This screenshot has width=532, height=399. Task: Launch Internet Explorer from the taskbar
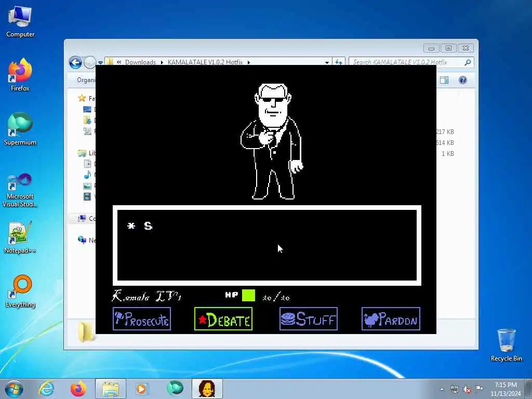pyautogui.click(x=46, y=389)
